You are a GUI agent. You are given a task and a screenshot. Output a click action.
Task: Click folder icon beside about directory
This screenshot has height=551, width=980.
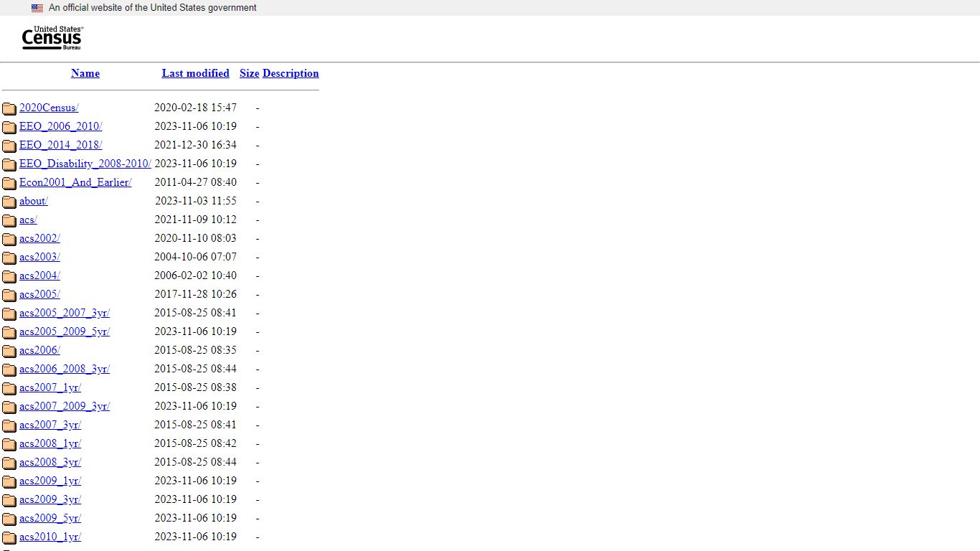click(9, 202)
